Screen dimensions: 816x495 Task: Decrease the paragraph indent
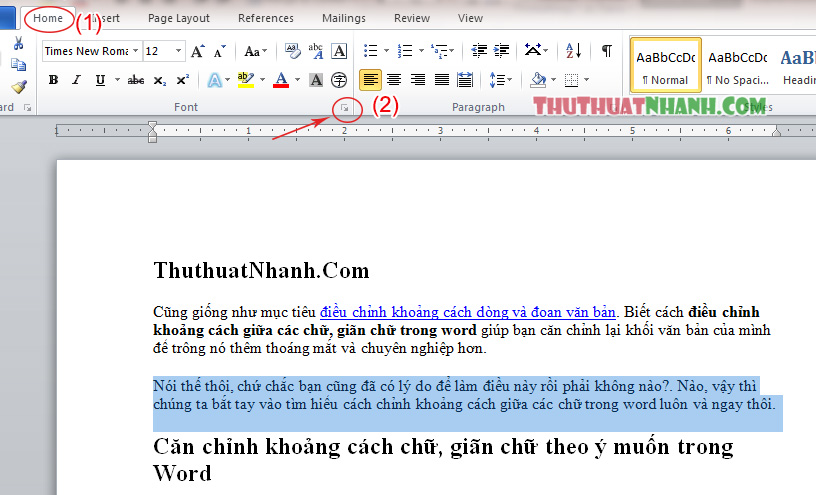(x=479, y=50)
